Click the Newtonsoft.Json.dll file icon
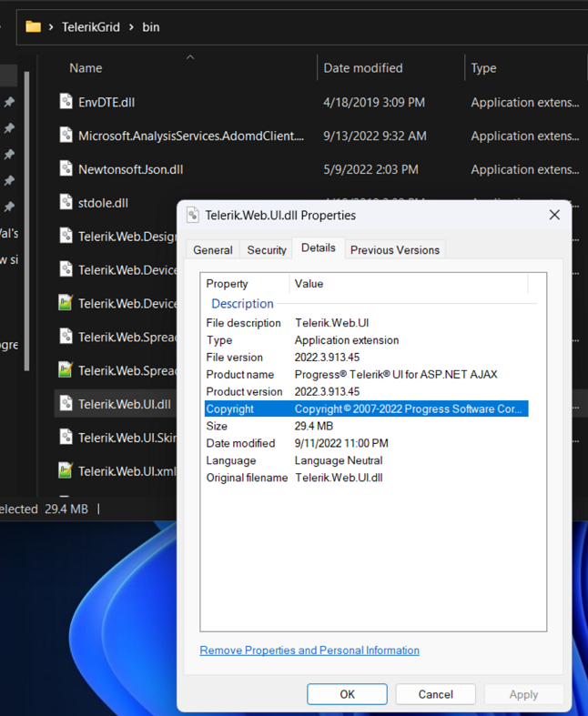Viewport: 588px width, 716px height. (66, 168)
